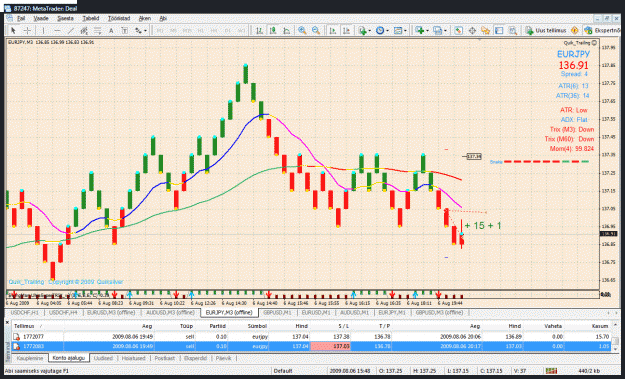Choose the Fibonacci retracement tool
This screenshot has height=379, width=625.
(98, 30)
